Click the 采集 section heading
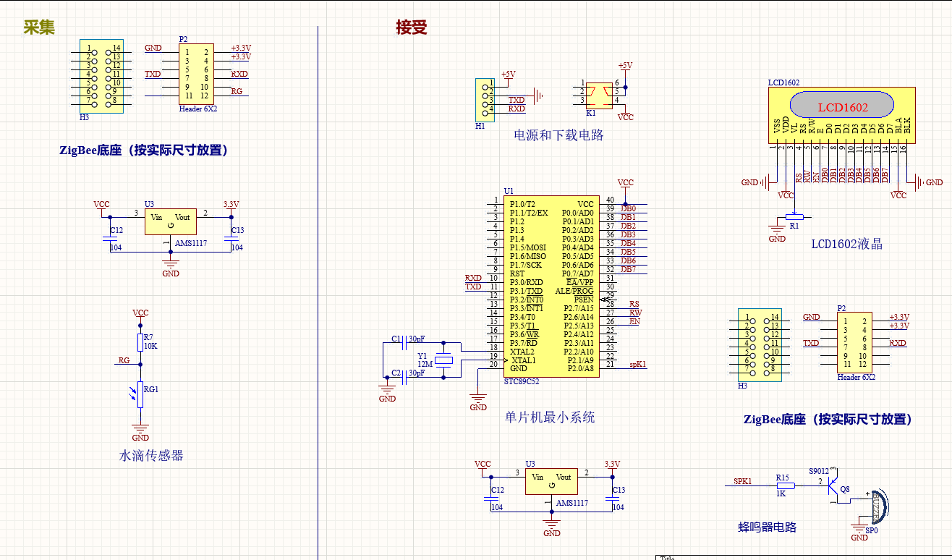This screenshot has width=952, height=560. pos(39,27)
